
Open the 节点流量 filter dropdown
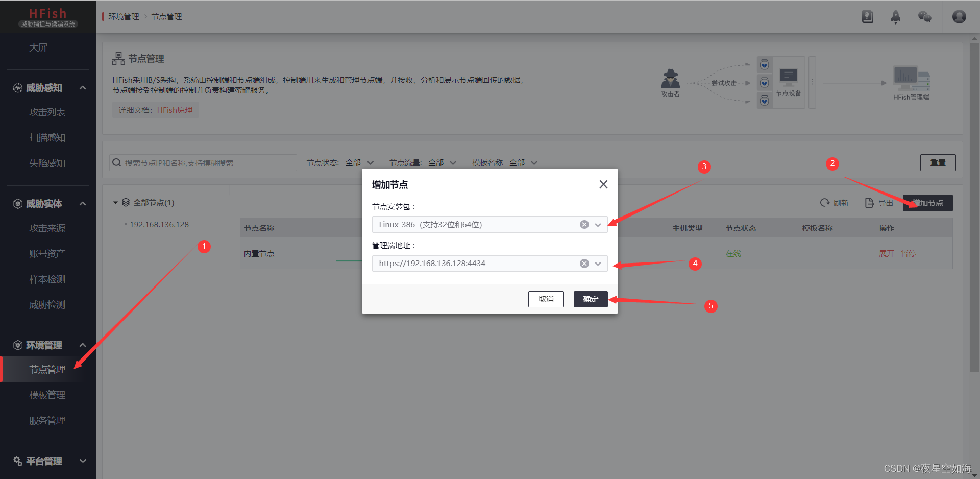[442, 162]
